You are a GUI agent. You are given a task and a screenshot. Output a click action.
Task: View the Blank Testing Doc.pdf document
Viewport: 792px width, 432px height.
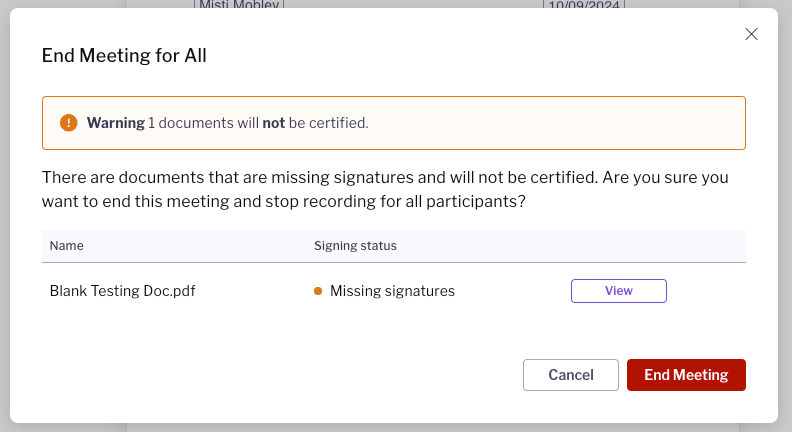coord(618,291)
